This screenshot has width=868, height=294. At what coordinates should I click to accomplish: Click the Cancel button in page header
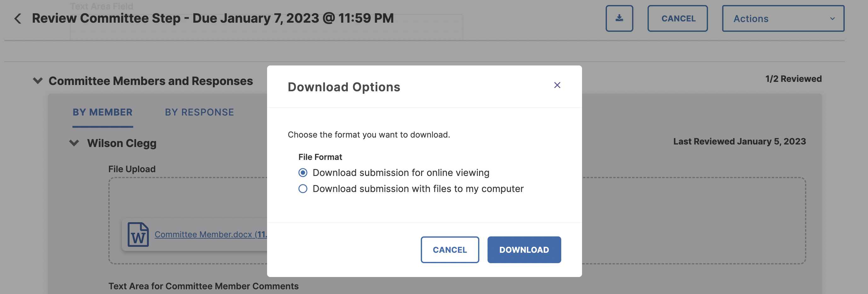coord(677,19)
